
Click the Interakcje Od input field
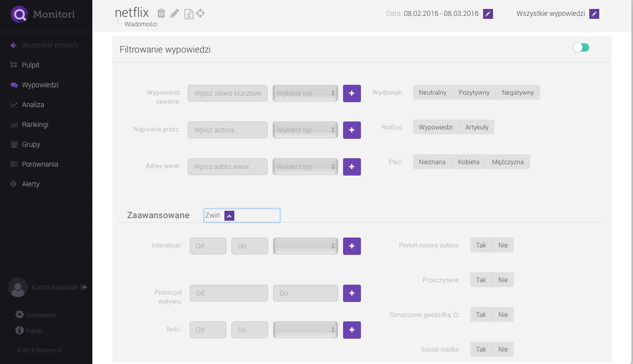pos(208,246)
